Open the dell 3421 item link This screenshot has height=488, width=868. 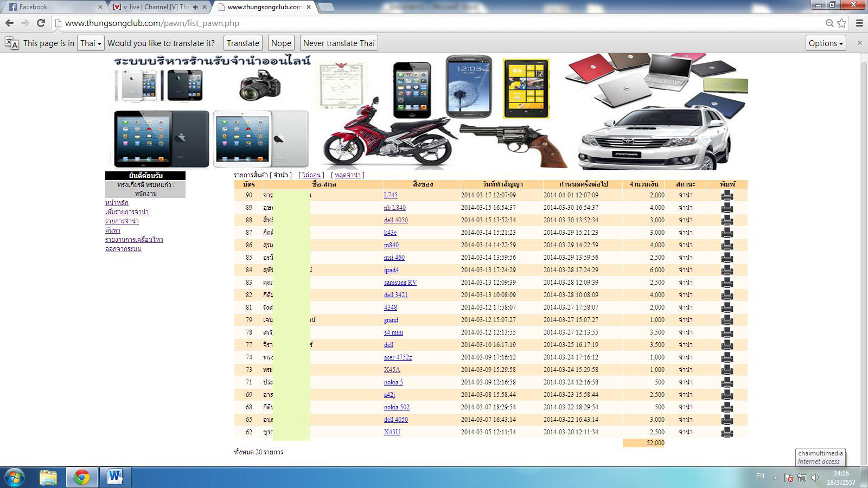tap(396, 295)
